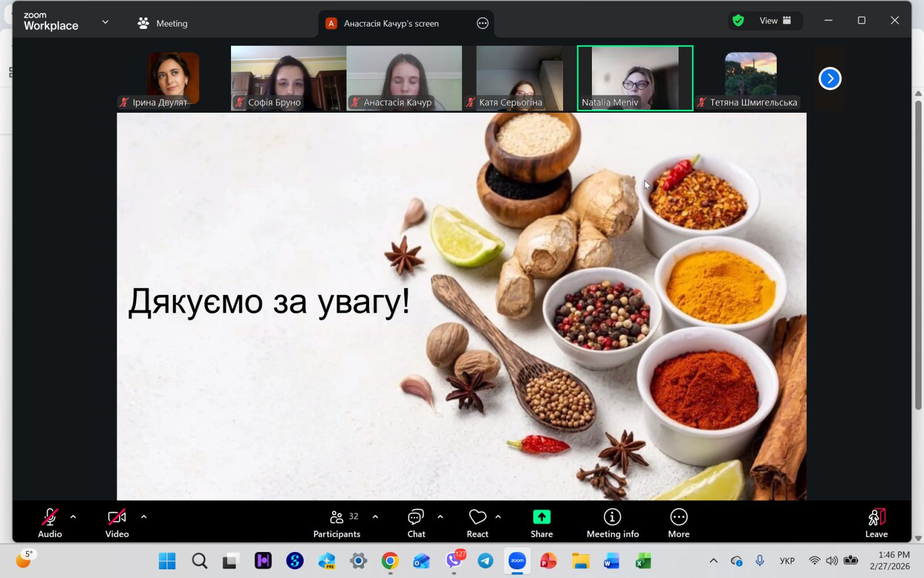Select Natalia Meniv's video thumbnail
Screen dimensions: 924x578
click(x=635, y=78)
